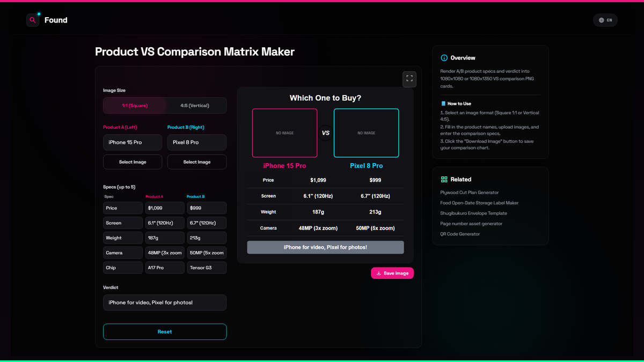Viewport: 644px width, 362px height.
Task: Click Select Image for Product B
Action: [x=197, y=162]
